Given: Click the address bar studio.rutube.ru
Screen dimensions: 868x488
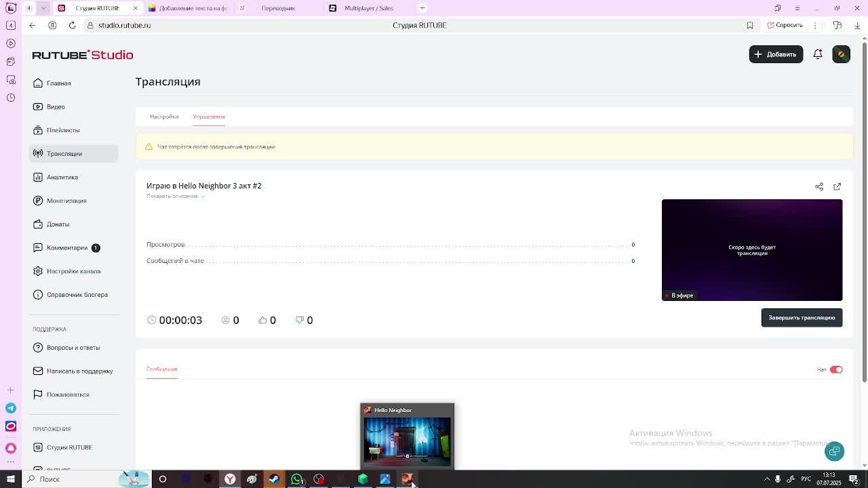Looking at the screenshot, I should tap(124, 25).
